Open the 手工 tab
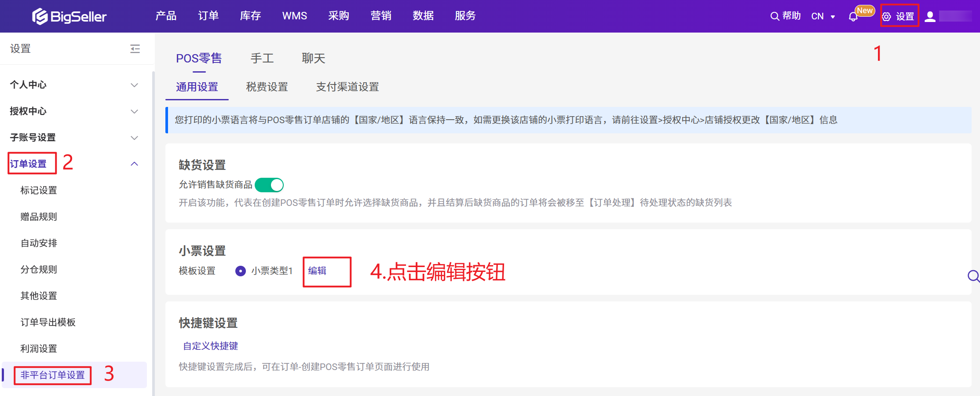The width and height of the screenshot is (980, 396). [262, 58]
